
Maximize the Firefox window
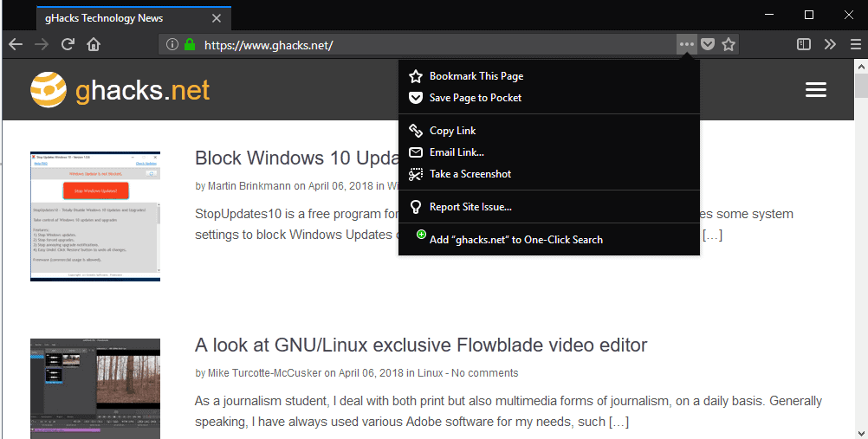pyautogui.click(x=809, y=15)
